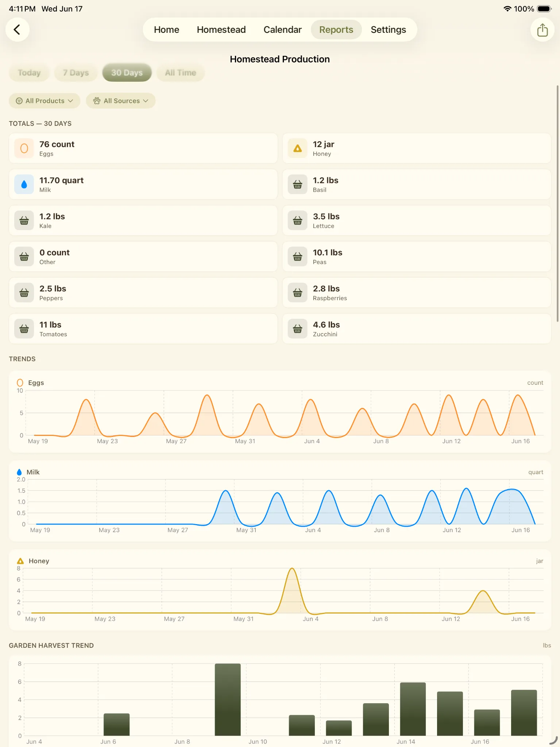Open the share export icon

coord(542,30)
